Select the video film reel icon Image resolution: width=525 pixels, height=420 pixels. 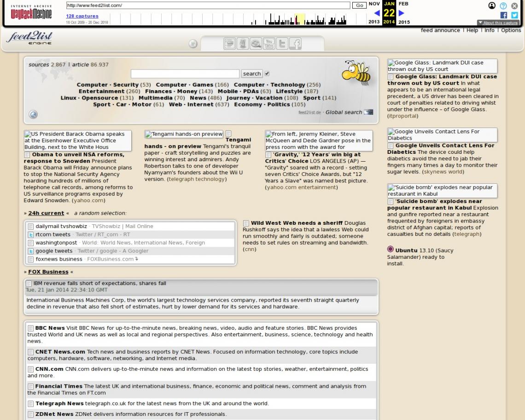coord(256,44)
